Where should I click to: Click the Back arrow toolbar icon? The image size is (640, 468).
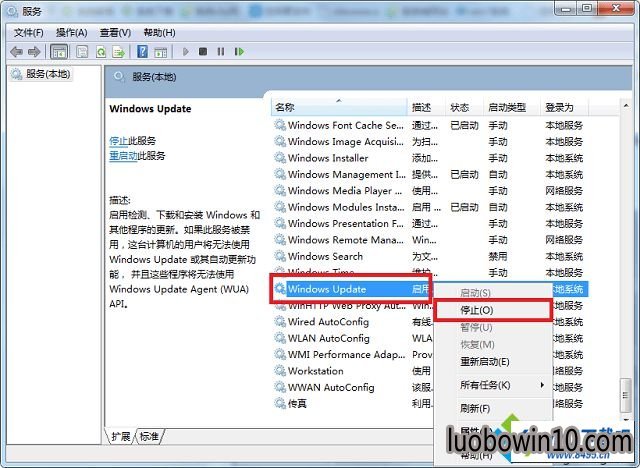pos(16,52)
